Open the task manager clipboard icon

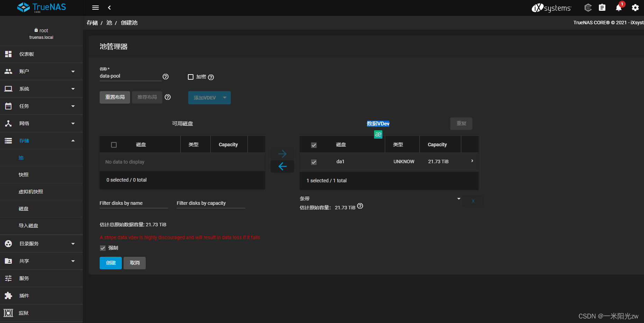click(x=602, y=8)
